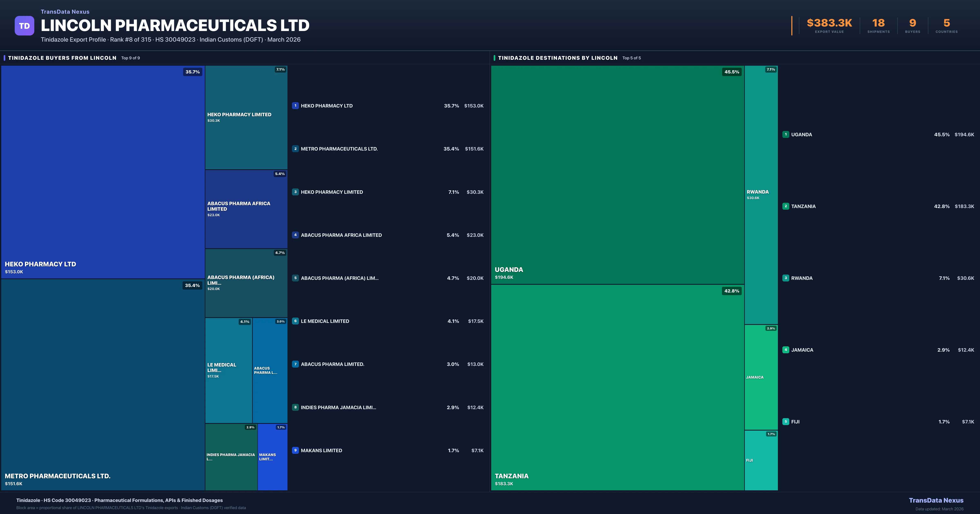Click list entry 2 METRO PHARMACEUTICALS LTD.
980x514 pixels.
click(x=339, y=149)
